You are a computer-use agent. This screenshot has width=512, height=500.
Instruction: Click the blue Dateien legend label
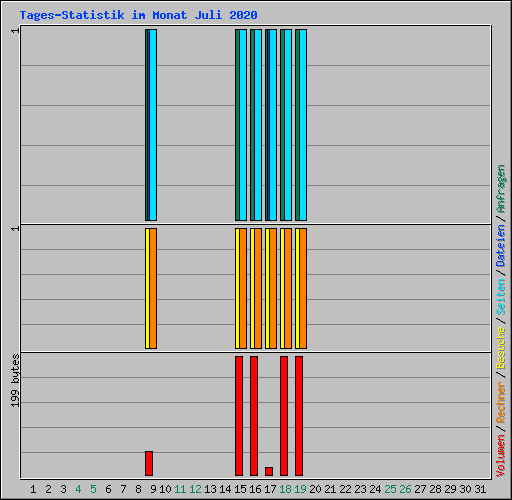pyautogui.click(x=501, y=245)
